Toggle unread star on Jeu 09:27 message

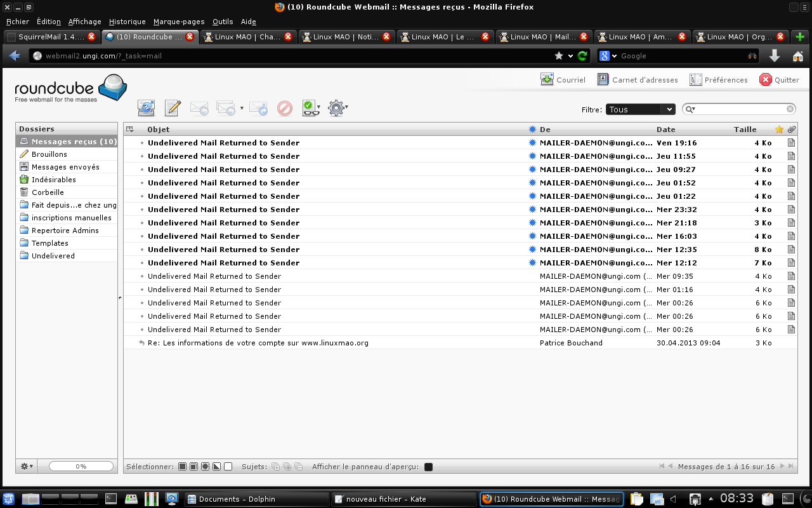532,170
